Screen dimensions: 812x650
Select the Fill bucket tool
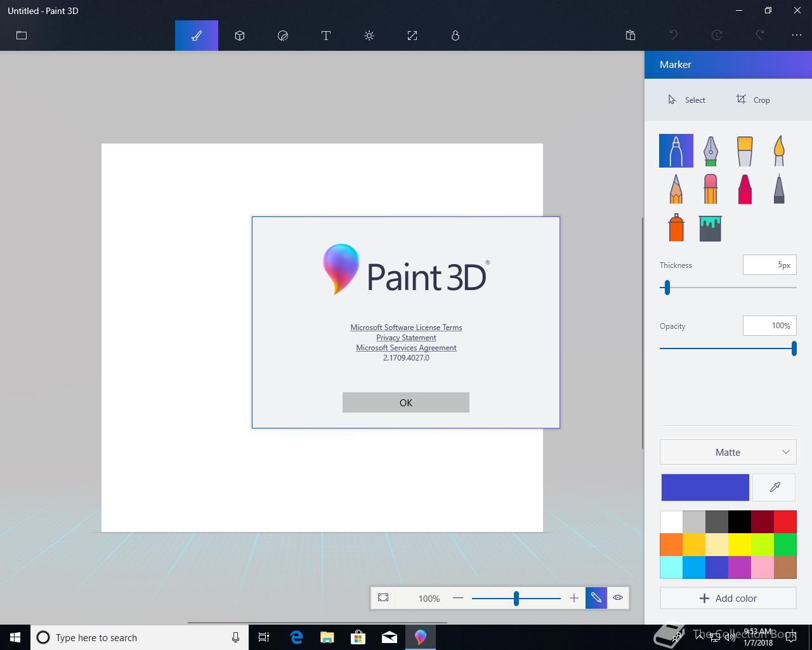(x=710, y=229)
